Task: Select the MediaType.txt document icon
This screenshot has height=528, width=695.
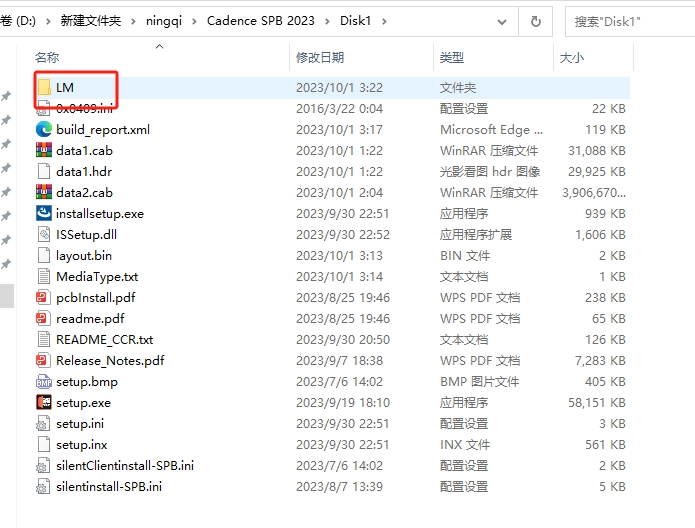Action: 44,276
